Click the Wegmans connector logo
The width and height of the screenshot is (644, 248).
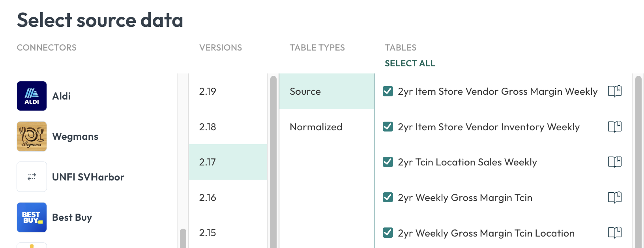click(x=32, y=136)
